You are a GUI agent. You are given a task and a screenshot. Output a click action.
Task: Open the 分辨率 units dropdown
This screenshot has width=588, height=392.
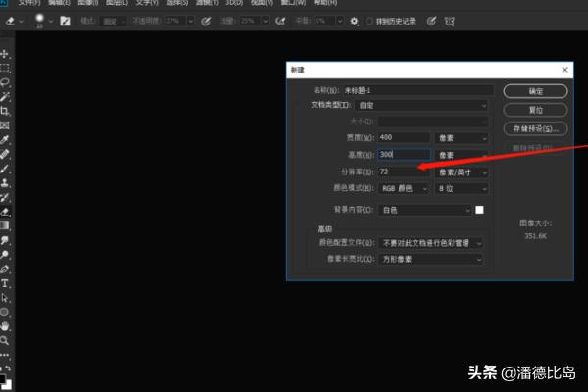[x=462, y=171]
